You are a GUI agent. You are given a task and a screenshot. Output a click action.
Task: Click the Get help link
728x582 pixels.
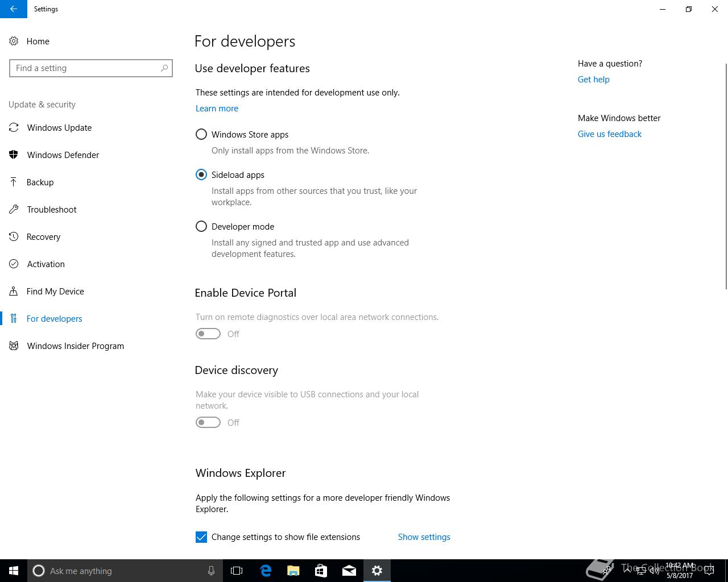click(594, 80)
